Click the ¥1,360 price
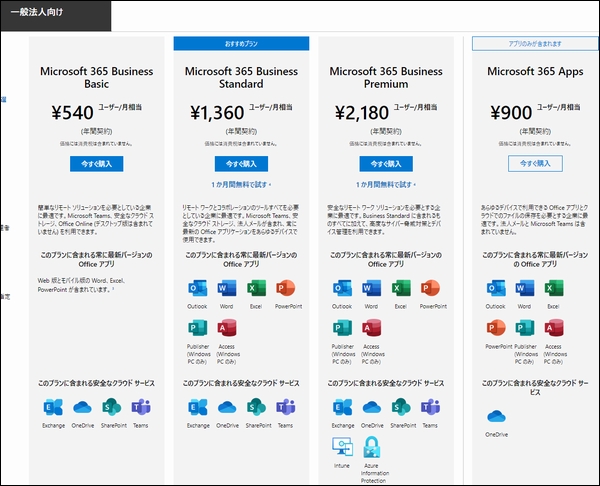The width and height of the screenshot is (600, 486). [x=217, y=113]
